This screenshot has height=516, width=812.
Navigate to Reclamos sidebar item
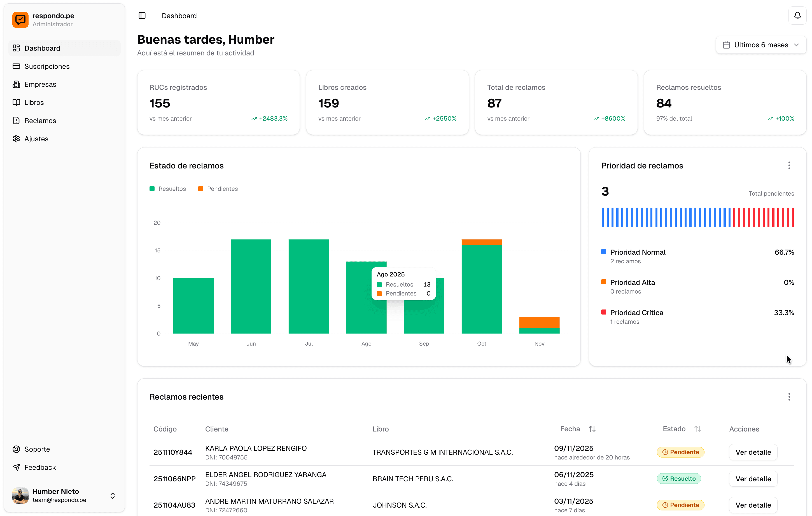click(x=40, y=121)
